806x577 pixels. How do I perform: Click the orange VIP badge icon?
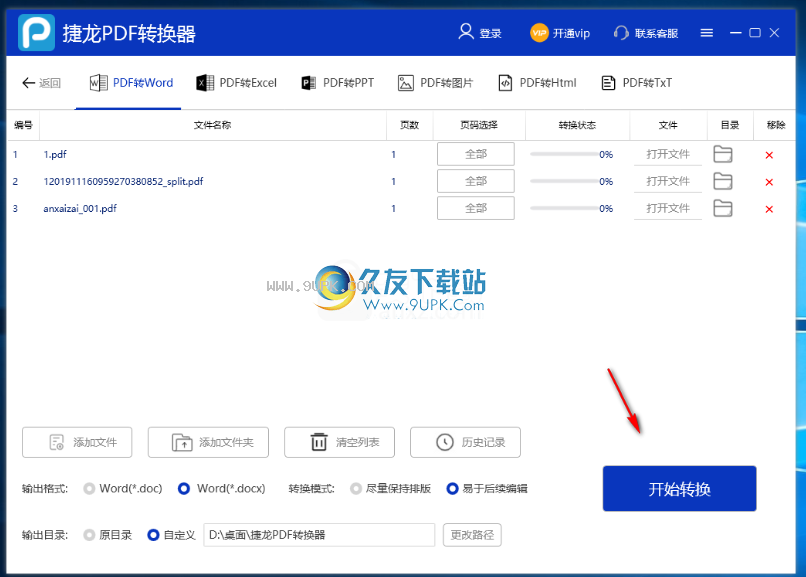(x=539, y=33)
